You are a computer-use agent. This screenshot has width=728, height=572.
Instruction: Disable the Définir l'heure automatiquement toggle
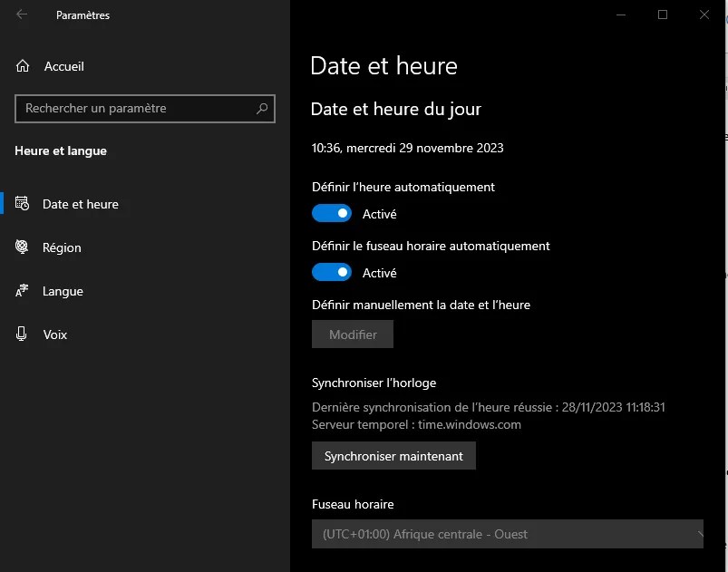pyautogui.click(x=331, y=213)
